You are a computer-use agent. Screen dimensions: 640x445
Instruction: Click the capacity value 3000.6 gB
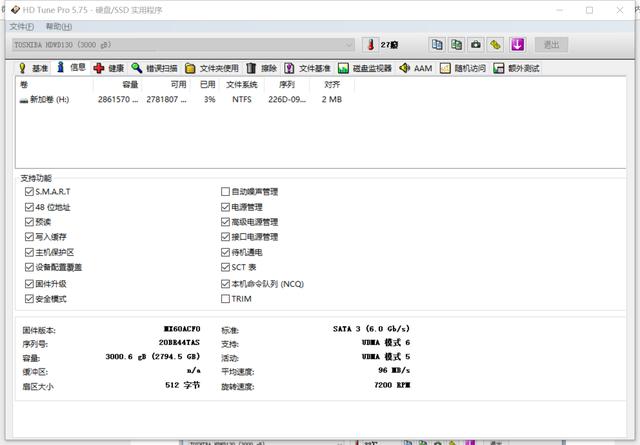pos(153,356)
